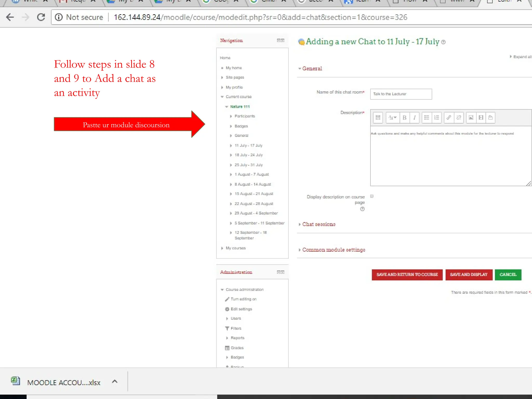Click Save and display button

pos(469,275)
